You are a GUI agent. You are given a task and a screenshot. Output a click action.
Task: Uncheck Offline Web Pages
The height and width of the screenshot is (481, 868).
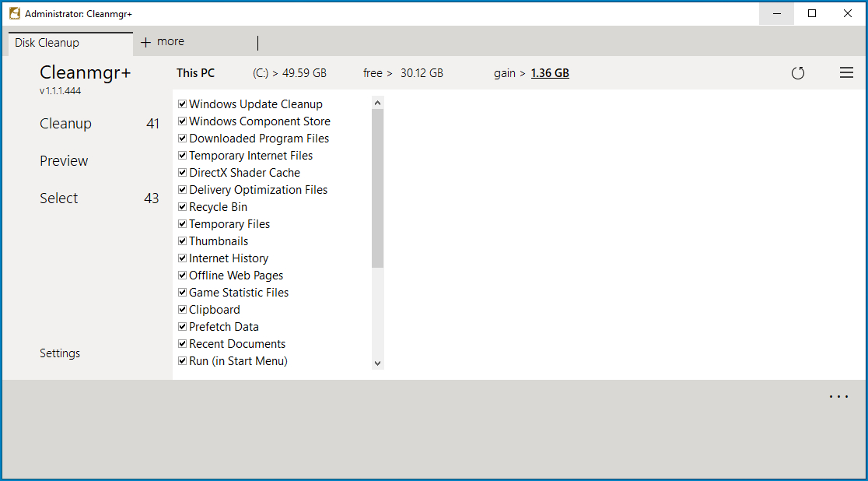[182, 276]
